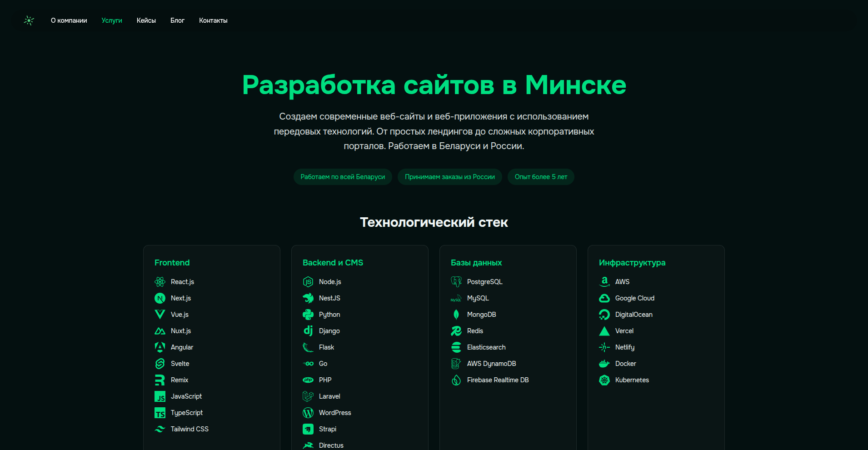This screenshot has height=450, width=868.
Task: Click the Разработка сайтов в Минске heading
Action: point(434,85)
